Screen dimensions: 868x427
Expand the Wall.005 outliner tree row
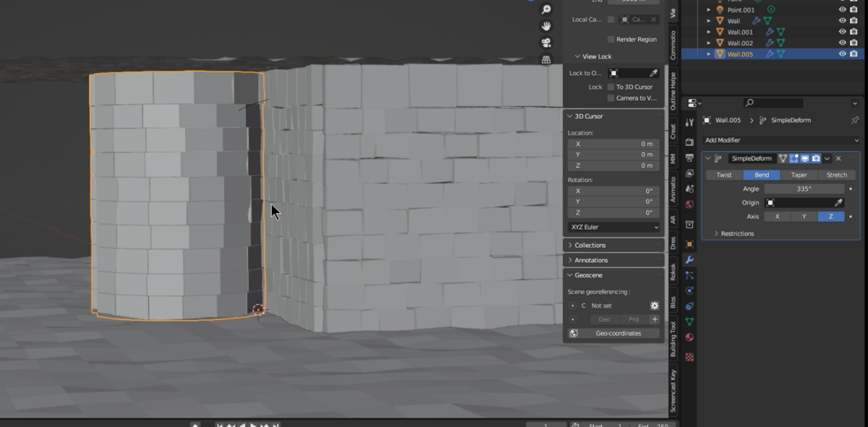[709, 54]
